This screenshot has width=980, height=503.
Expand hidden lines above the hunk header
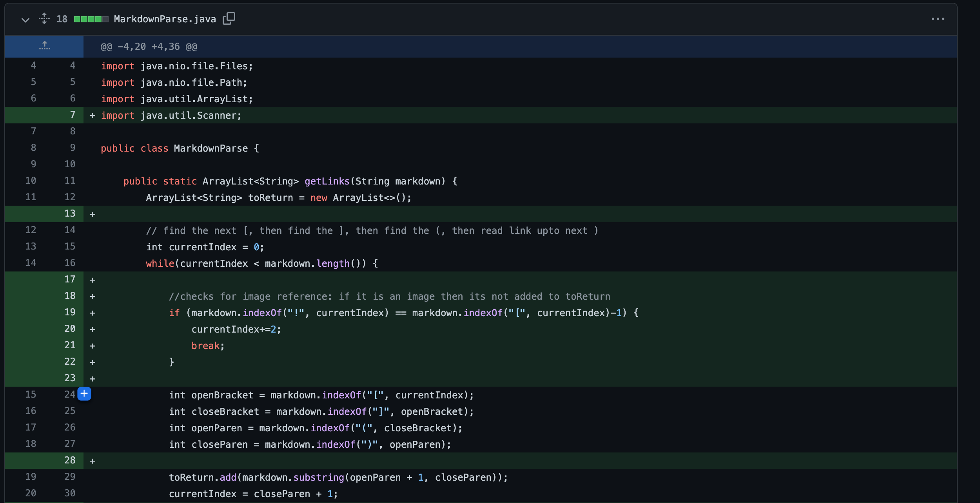click(44, 46)
